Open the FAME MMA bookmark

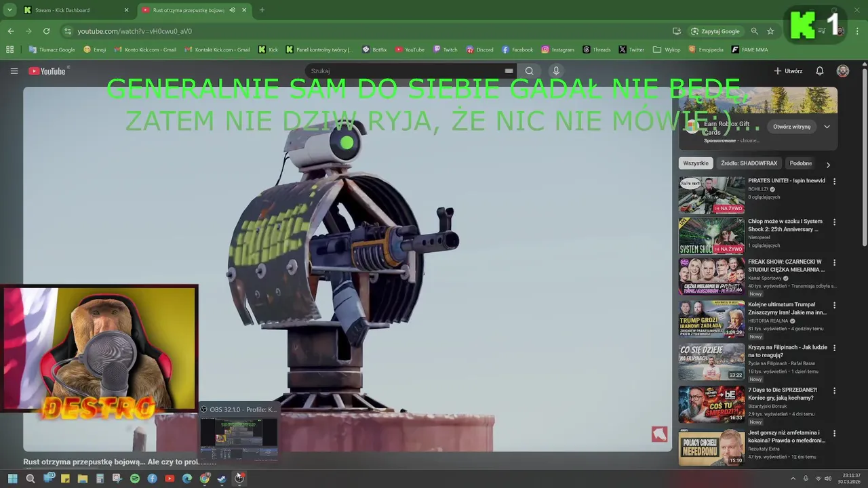750,49
